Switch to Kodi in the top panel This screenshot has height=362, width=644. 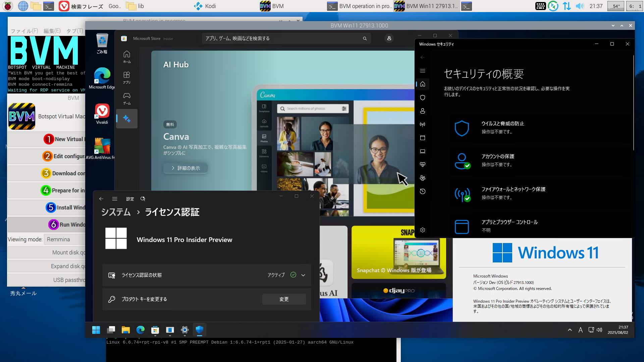(x=205, y=6)
